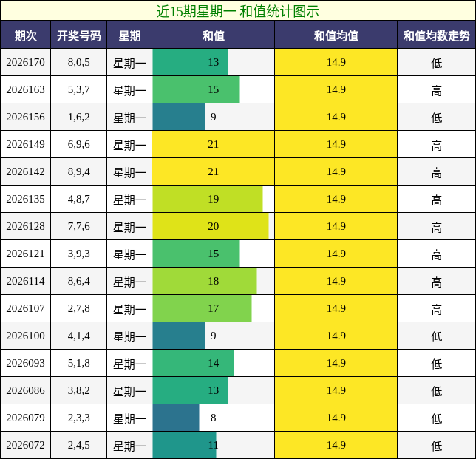
Task: Click the sum bar showing 14
Action: pyautogui.click(x=194, y=363)
